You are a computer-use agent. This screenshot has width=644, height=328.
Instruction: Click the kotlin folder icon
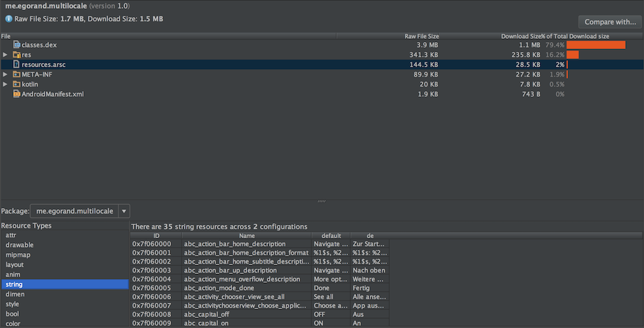(17, 84)
